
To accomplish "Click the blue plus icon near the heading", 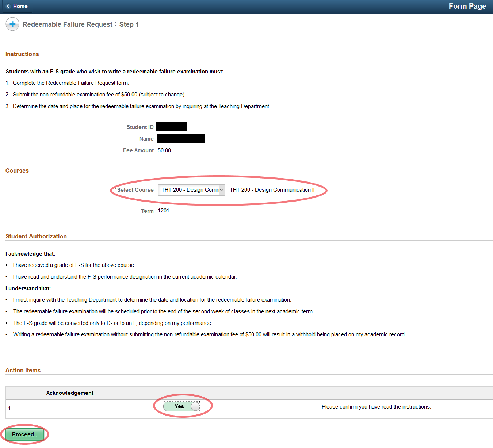I will [12, 24].
